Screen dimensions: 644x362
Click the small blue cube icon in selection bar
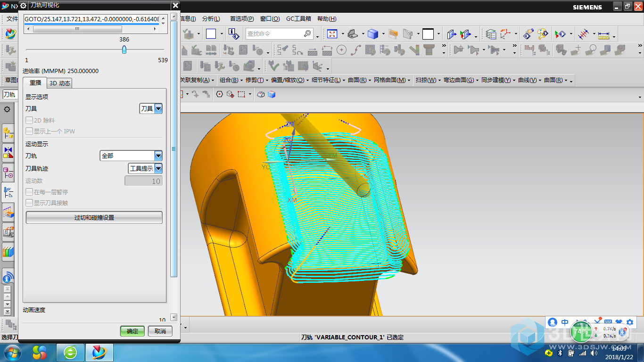[272, 94]
